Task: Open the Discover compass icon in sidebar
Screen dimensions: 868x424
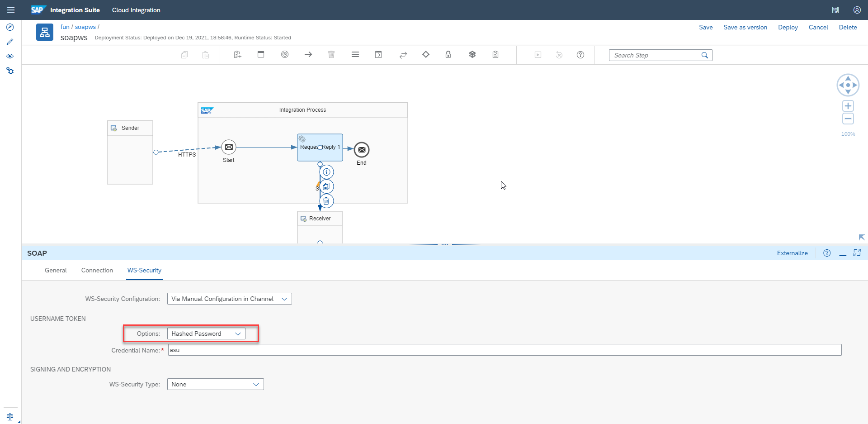Action: click(10, 27)
